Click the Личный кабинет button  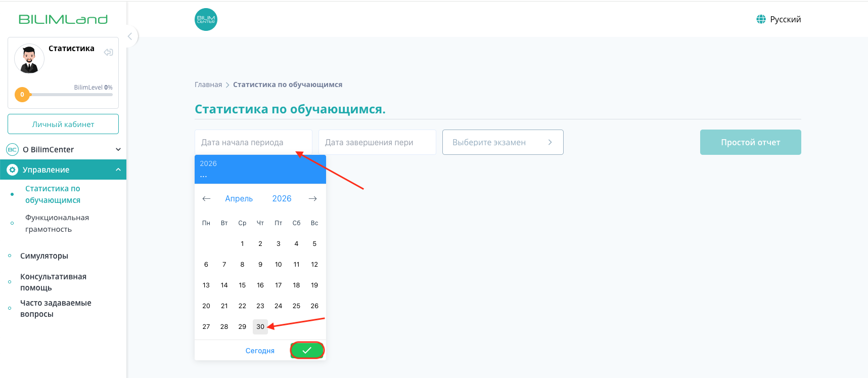pos(63,124)
